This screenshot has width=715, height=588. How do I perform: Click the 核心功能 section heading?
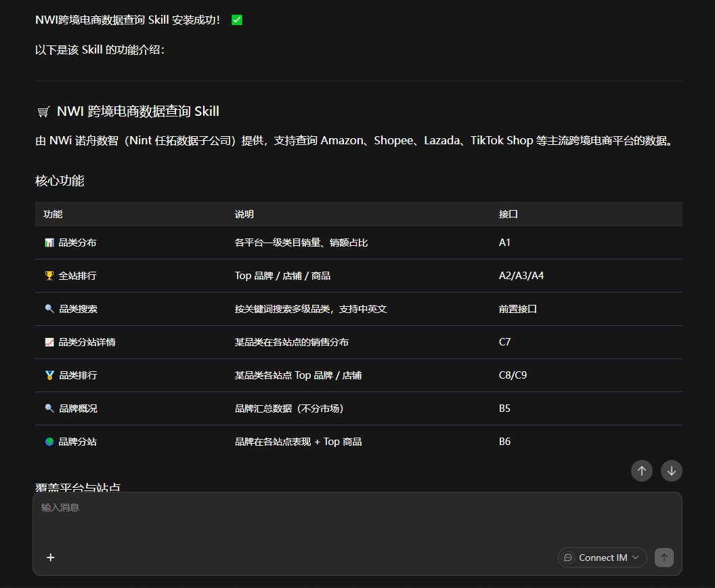(60, 181)
